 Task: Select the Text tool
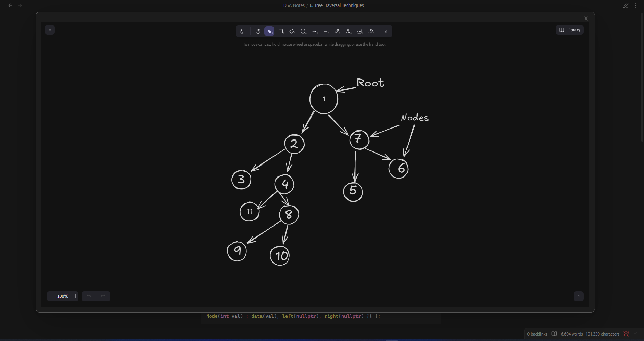[x=348, y=31]
